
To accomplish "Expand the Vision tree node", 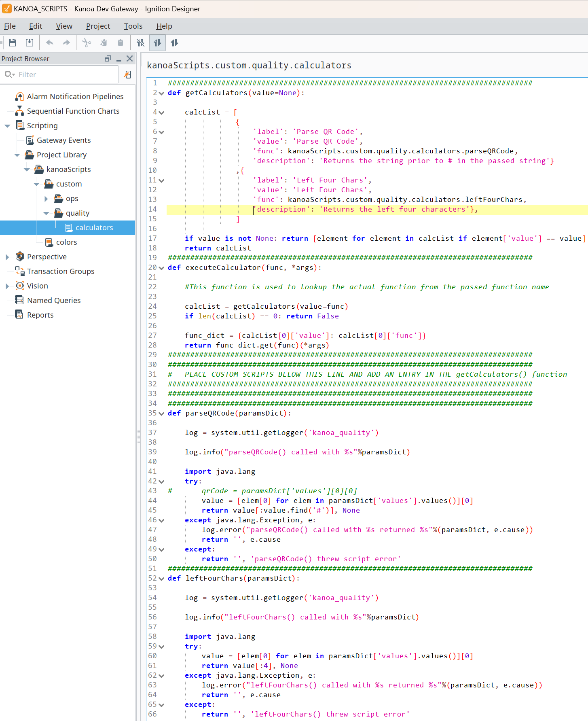I will point(7,286).
